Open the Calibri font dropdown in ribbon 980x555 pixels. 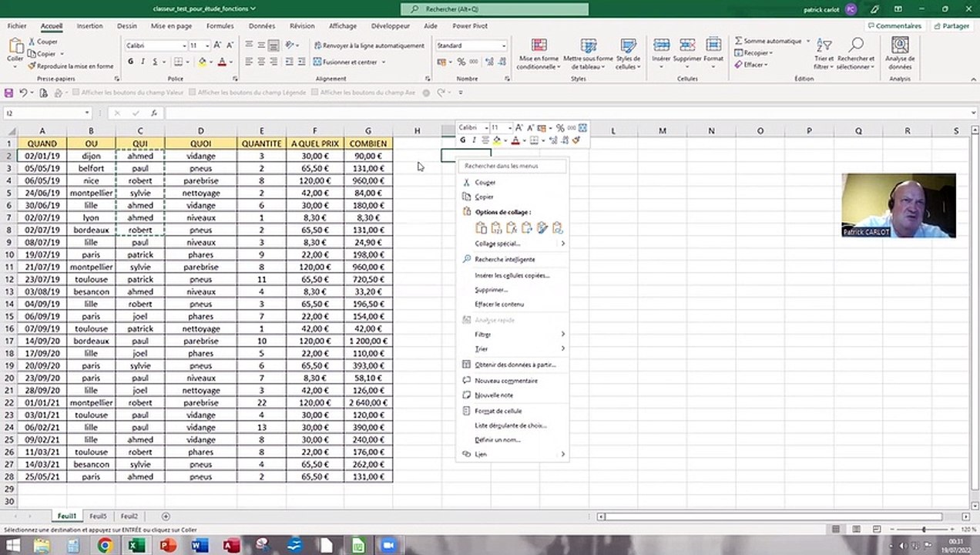click(x=183, y=45)
